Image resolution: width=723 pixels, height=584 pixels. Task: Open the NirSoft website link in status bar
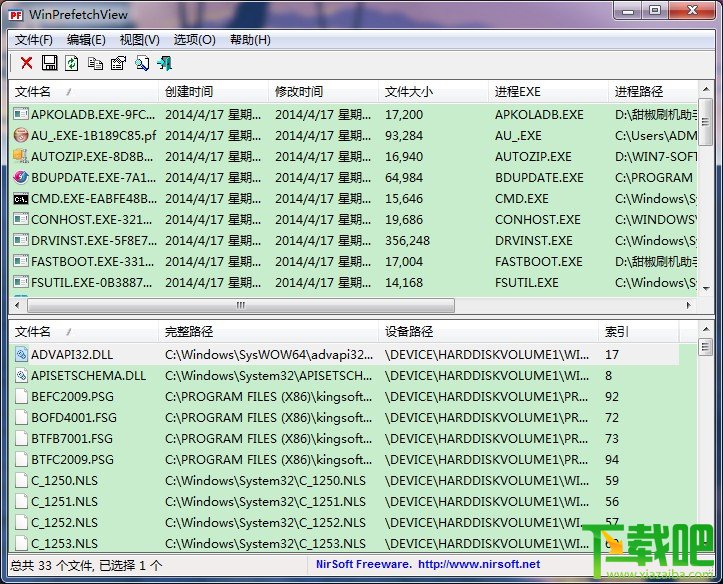[x=479, y=564]
